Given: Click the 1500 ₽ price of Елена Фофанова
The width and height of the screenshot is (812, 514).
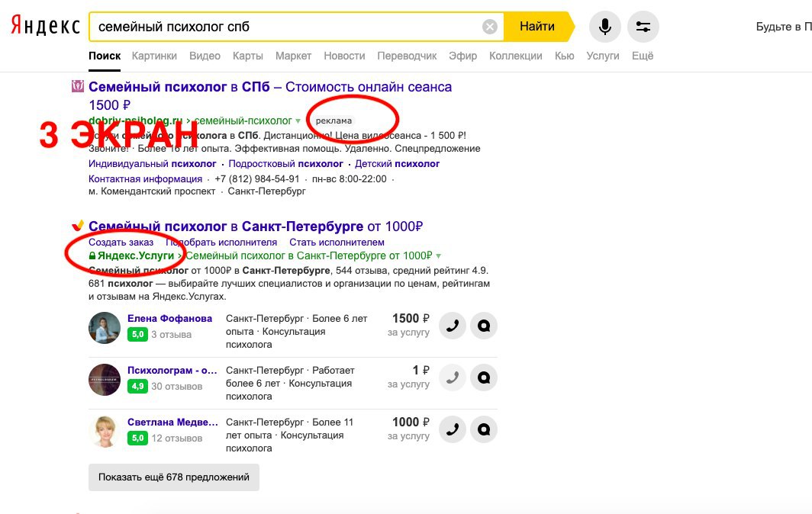Looking at the screenshot, I should coord(411,318).
